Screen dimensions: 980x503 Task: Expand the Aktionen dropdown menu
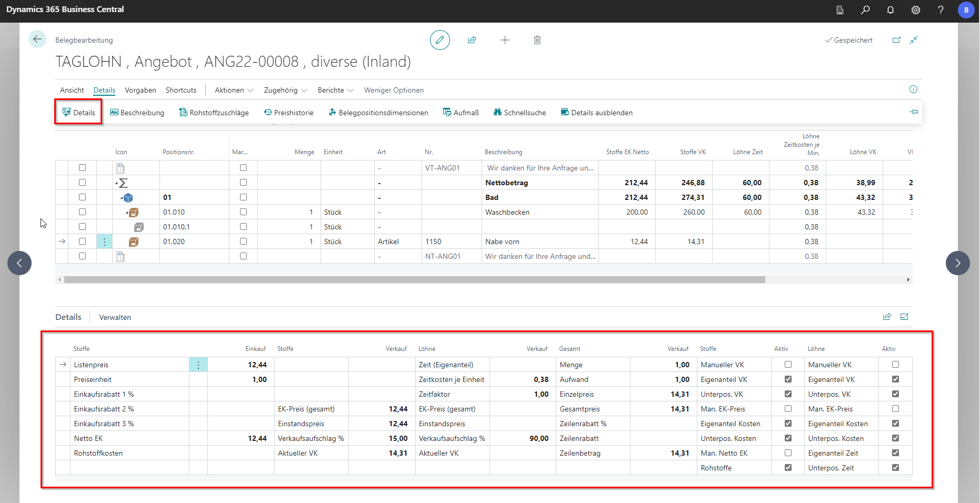coord(234,90)
